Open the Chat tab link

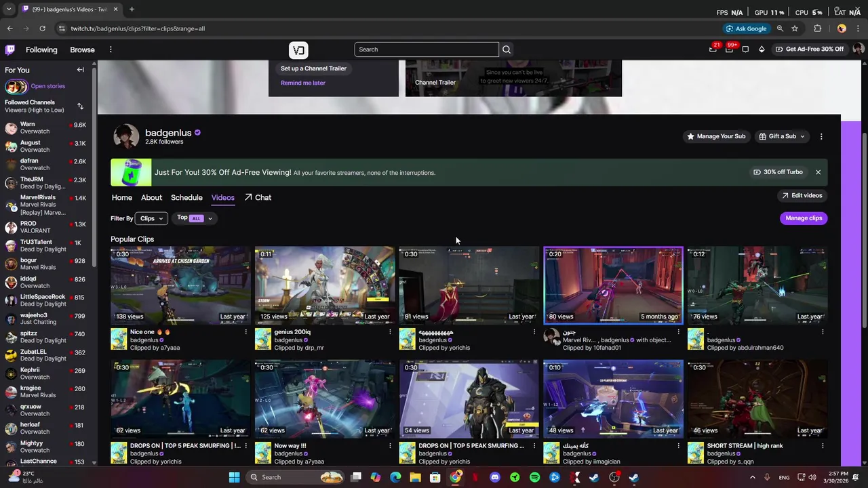pos(258,197)
